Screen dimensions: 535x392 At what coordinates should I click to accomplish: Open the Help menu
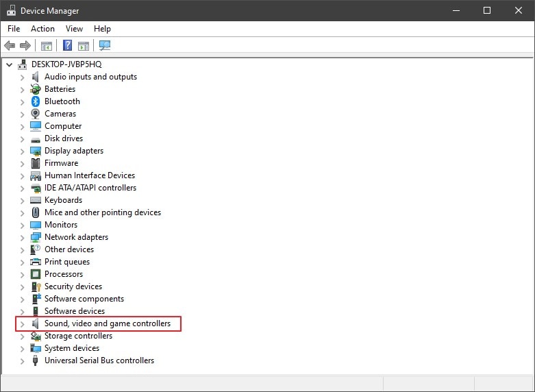click(x=102, y=29)
